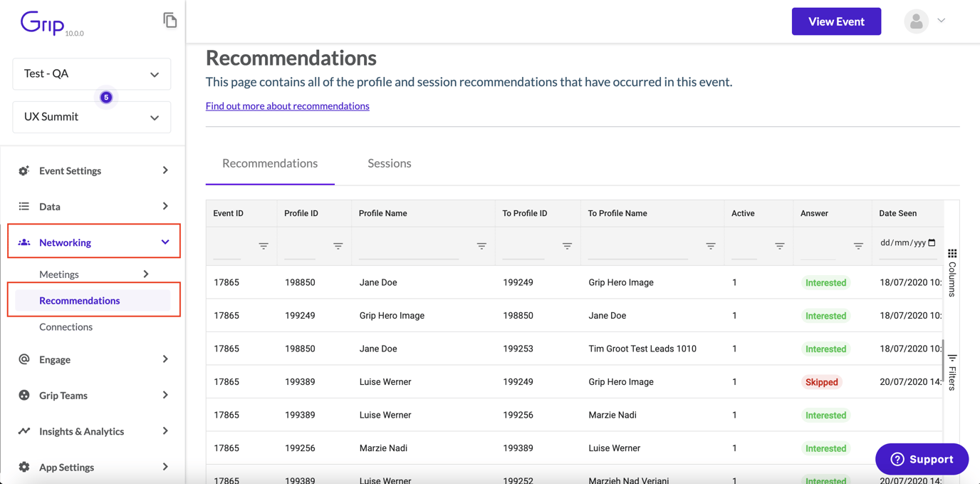This screenshot has height=484, width=980.
Task: Switch to the Sessions tab
Action: point(389,163)
